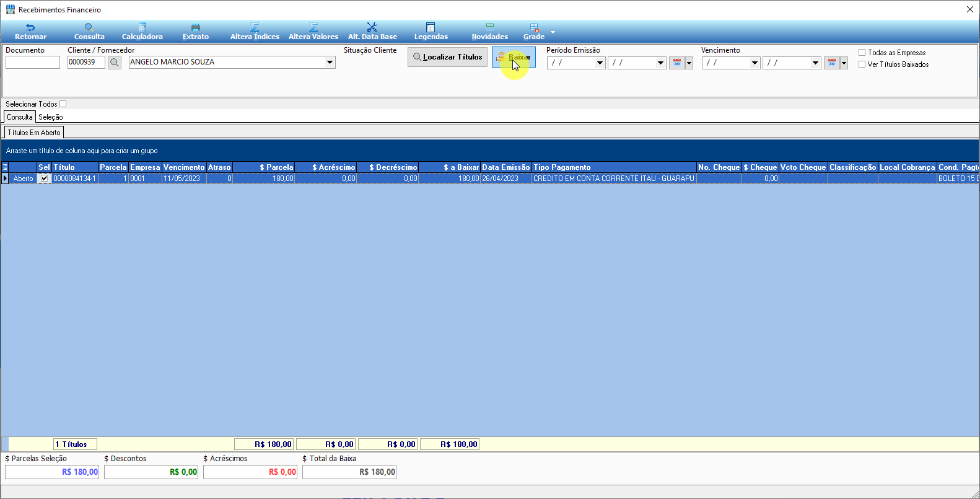Click the Vcto Cheque column header

pyautogui.click(x=803, y=167)
